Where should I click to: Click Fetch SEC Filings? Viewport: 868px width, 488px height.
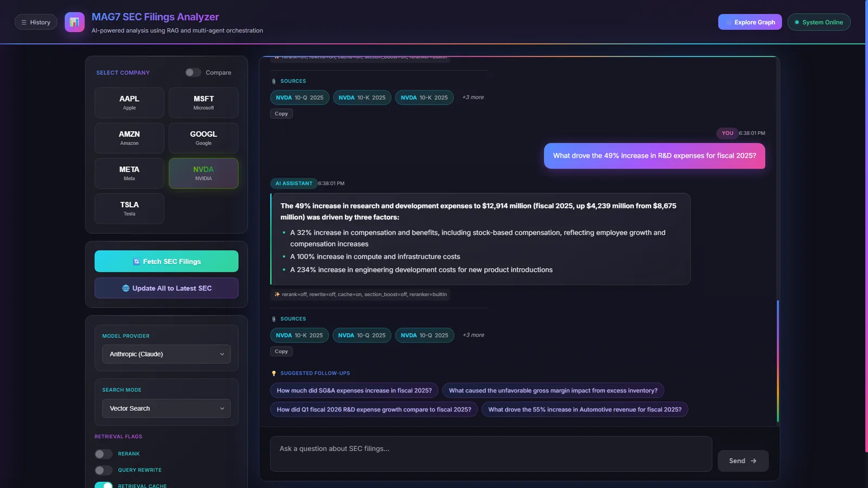pos(167,261)
